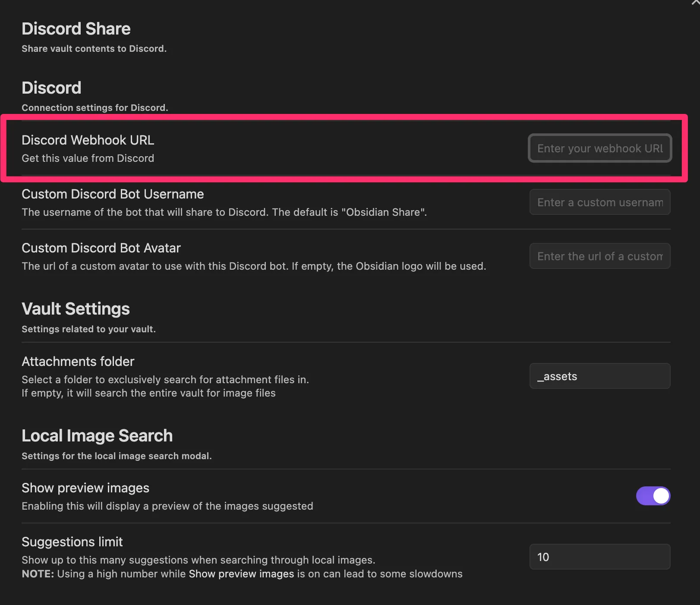
Task: Toggle the Show preview images switch off
Action: point(653,496)
